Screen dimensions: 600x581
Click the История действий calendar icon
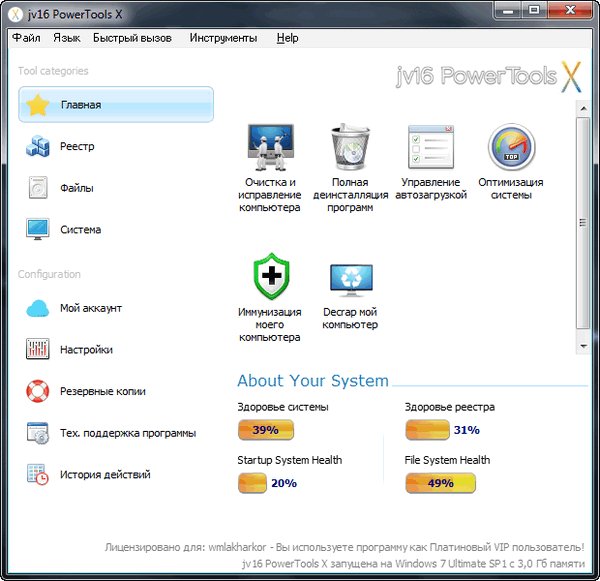click(38, 475)
